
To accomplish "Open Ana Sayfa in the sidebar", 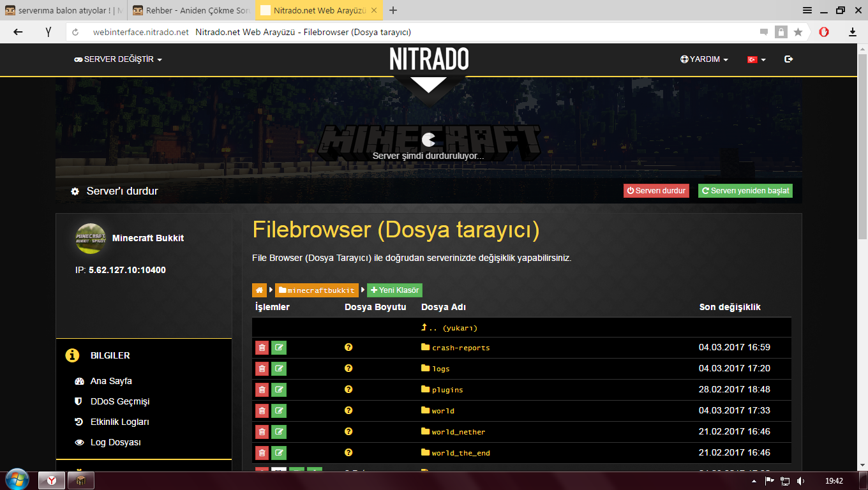I will (x=111, y=381).
